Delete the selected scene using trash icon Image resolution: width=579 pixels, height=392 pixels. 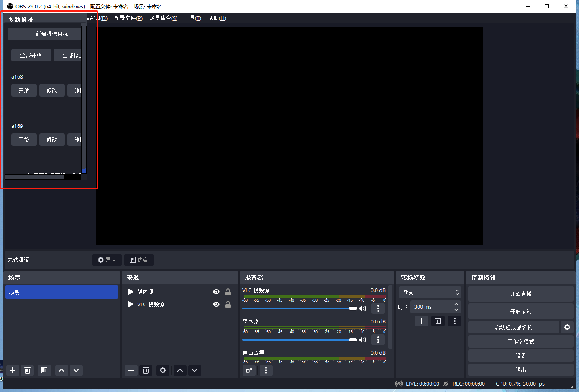[x=27, y=370]
